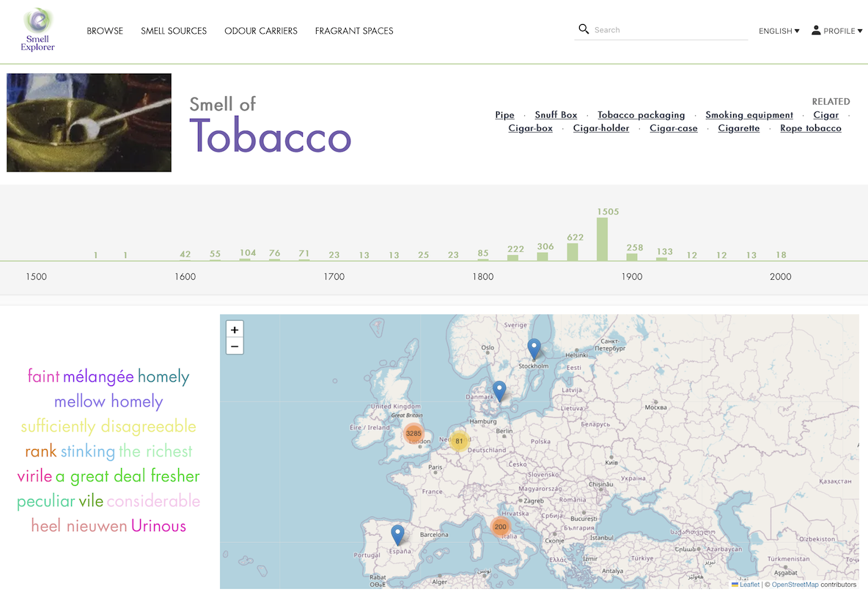Open the OpenStreetMap attribution link
868x600 pixels.
[795, 585]
